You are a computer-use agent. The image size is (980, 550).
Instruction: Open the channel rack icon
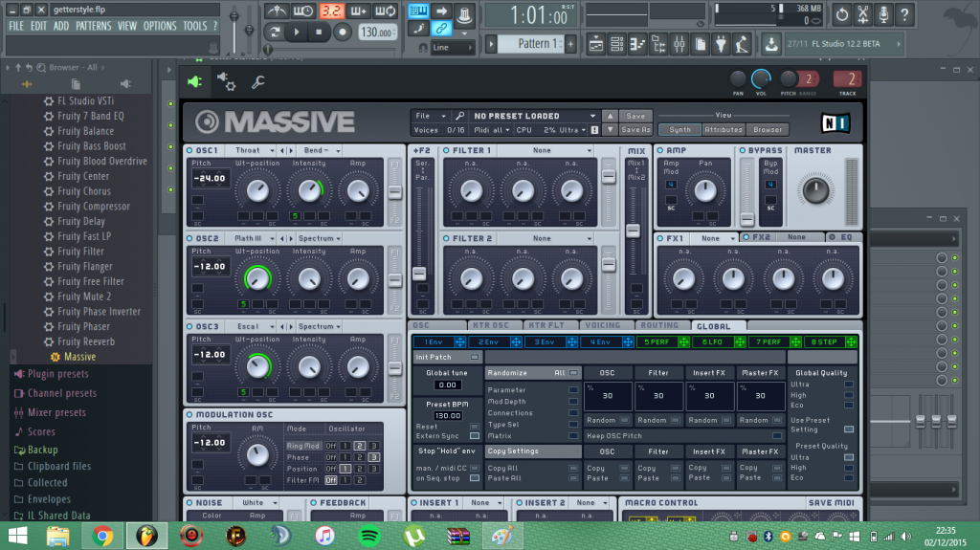[617, 44]
